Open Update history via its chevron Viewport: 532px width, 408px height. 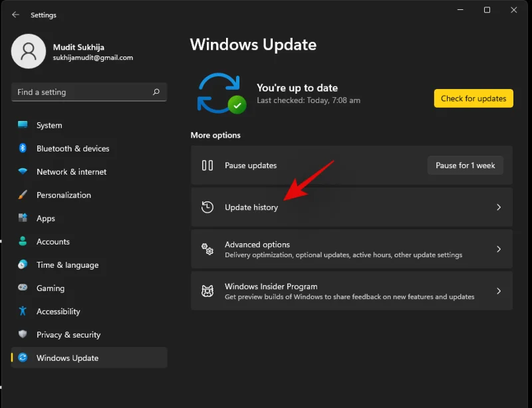coord(498,207)
